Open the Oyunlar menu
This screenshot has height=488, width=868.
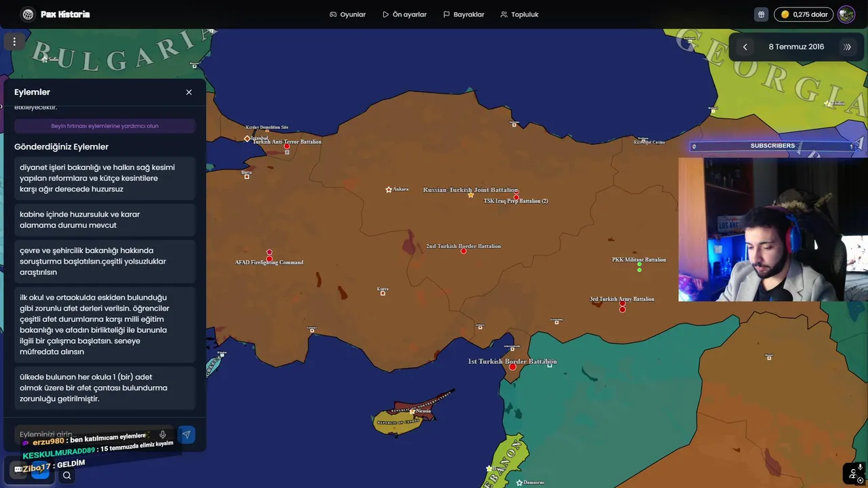click(x=348, y=14)
